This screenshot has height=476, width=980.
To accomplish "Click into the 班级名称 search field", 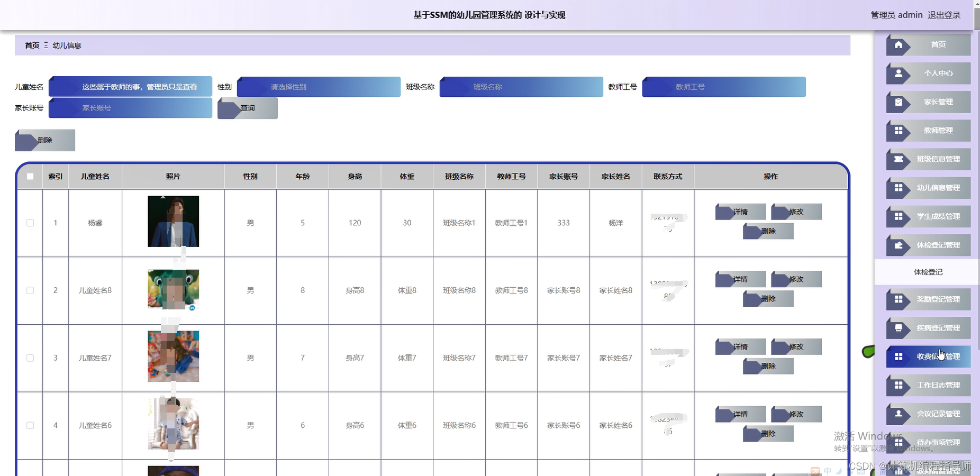I will click(521, 87).
